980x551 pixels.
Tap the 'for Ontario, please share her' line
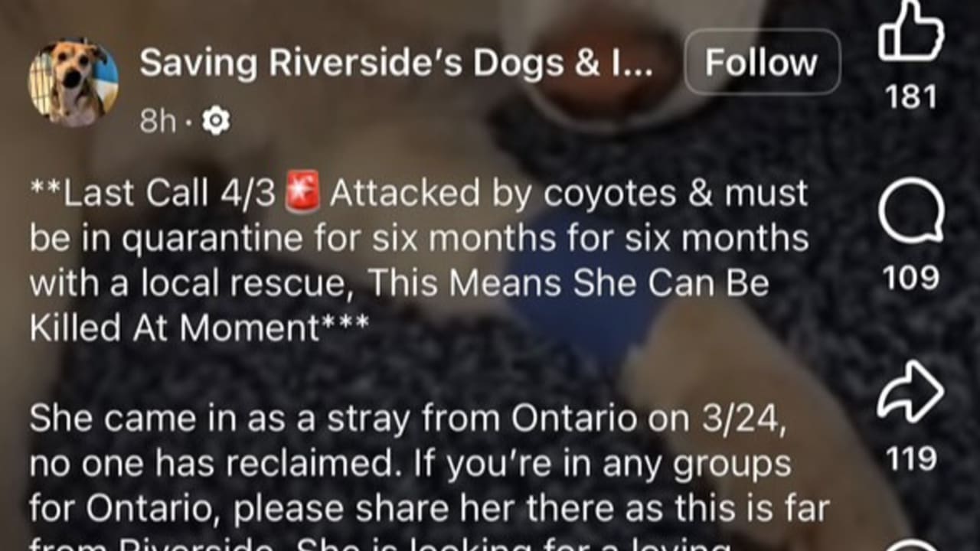pyautogui.click(x=430, y=508)
